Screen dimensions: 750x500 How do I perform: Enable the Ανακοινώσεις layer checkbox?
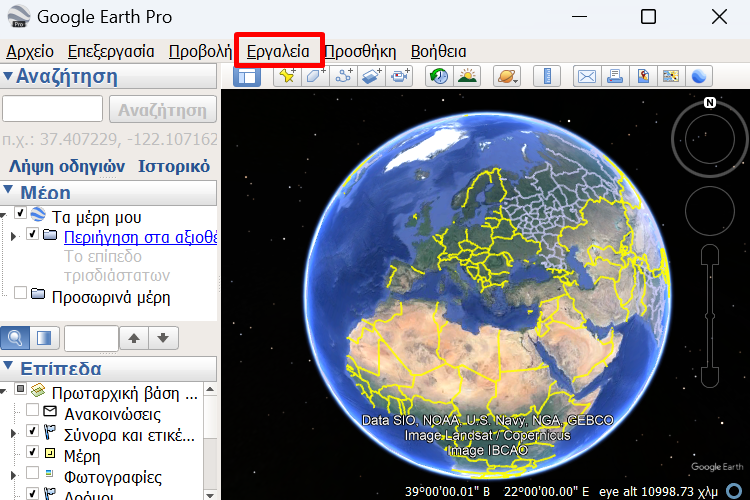pos(33,410)
